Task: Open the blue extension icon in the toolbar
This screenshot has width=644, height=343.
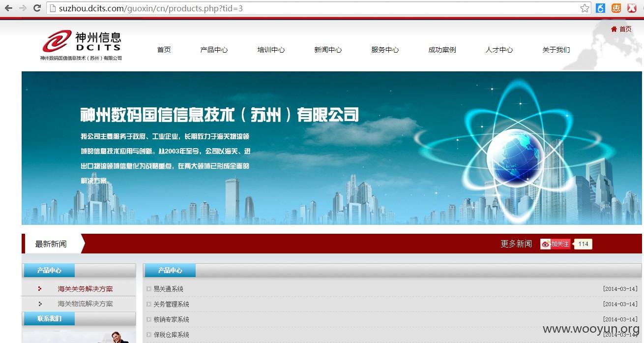Action: pyautogui.click(x=600, y=8)
